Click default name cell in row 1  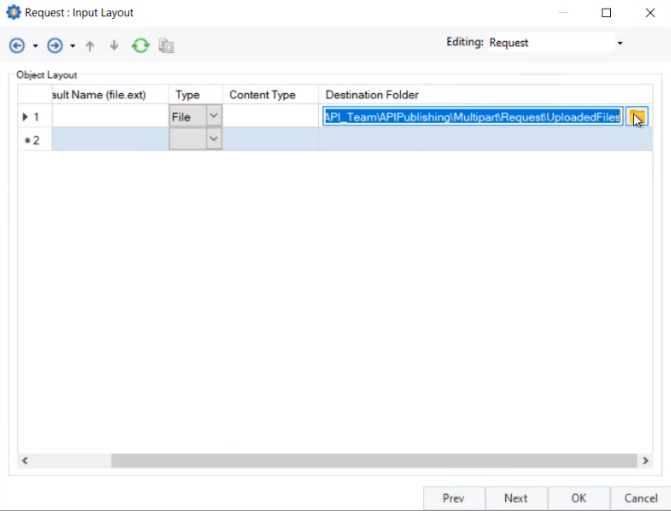[110, 116]
